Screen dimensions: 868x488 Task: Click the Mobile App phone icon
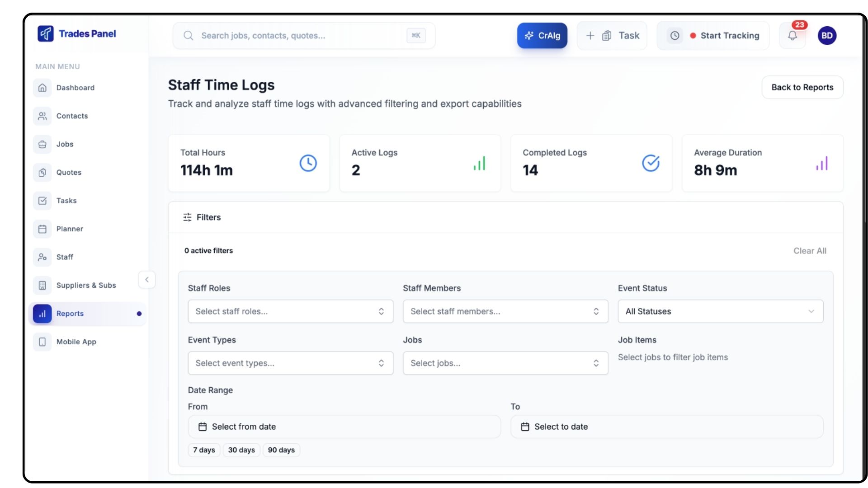tap(42, 342)
